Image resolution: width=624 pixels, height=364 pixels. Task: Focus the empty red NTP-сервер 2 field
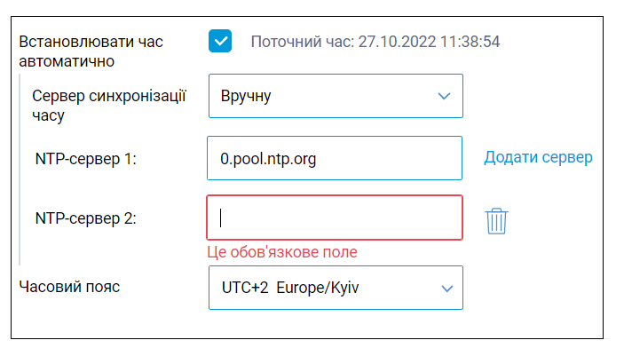pos(335,218)
